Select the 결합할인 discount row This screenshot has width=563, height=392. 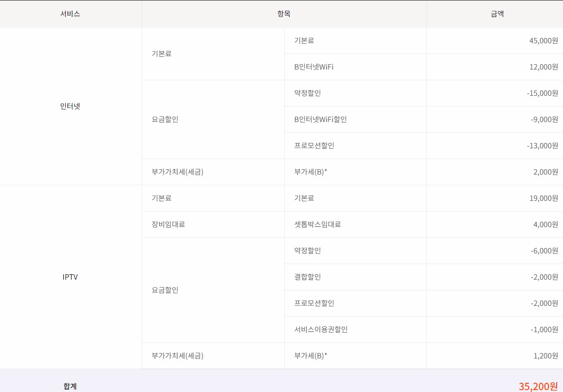point(308,277)
